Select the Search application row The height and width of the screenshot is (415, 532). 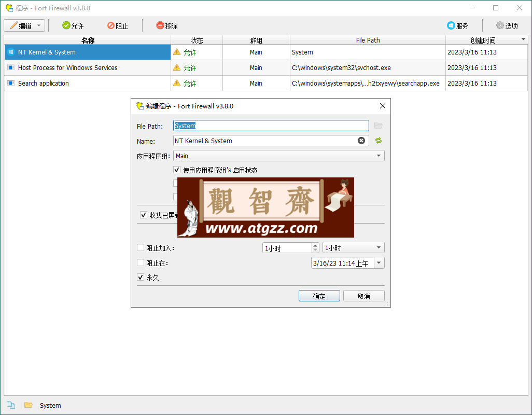(266, 84)
